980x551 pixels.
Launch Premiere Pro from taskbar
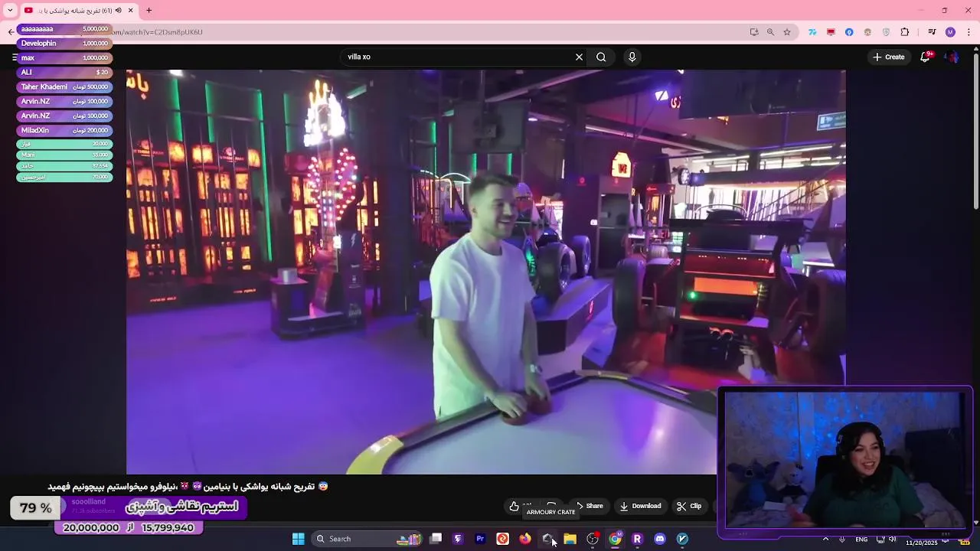[480, 539]
